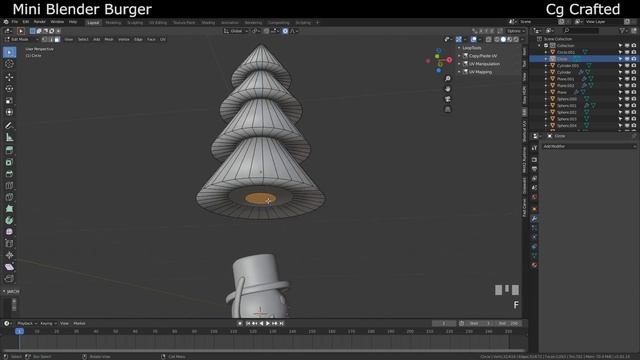Select the Move tool
The height and width of the screenshot is (360, 640).
(x=9, y=77)
